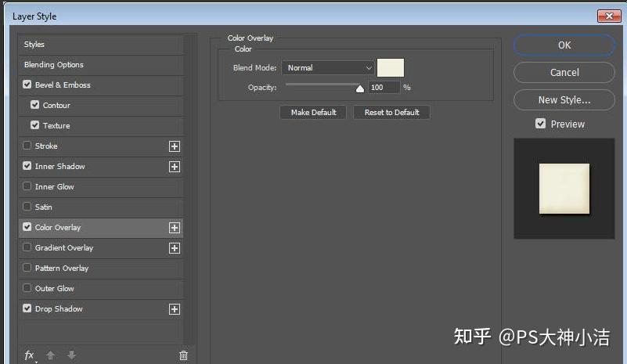Click the New Style... button
The image size is (627, 364).
564,100
